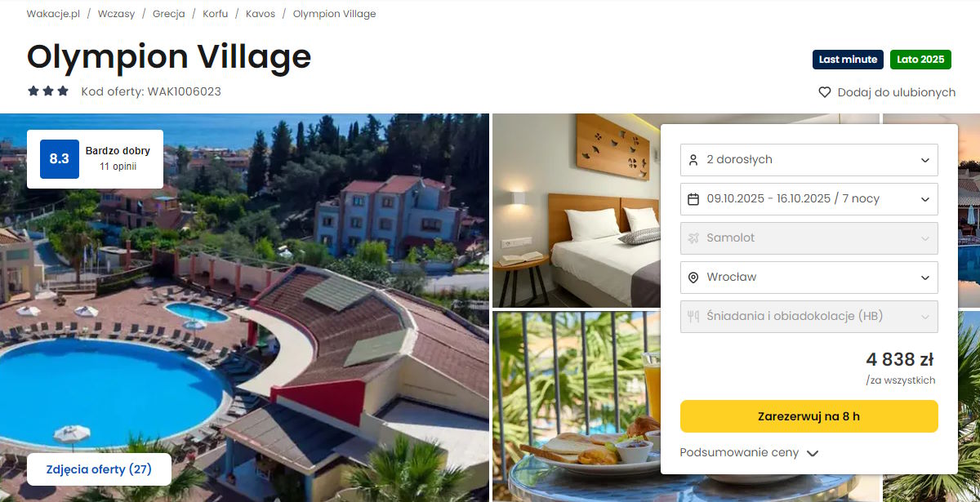Click the airplane icon next to Samolot

click(x=693, y=238)
